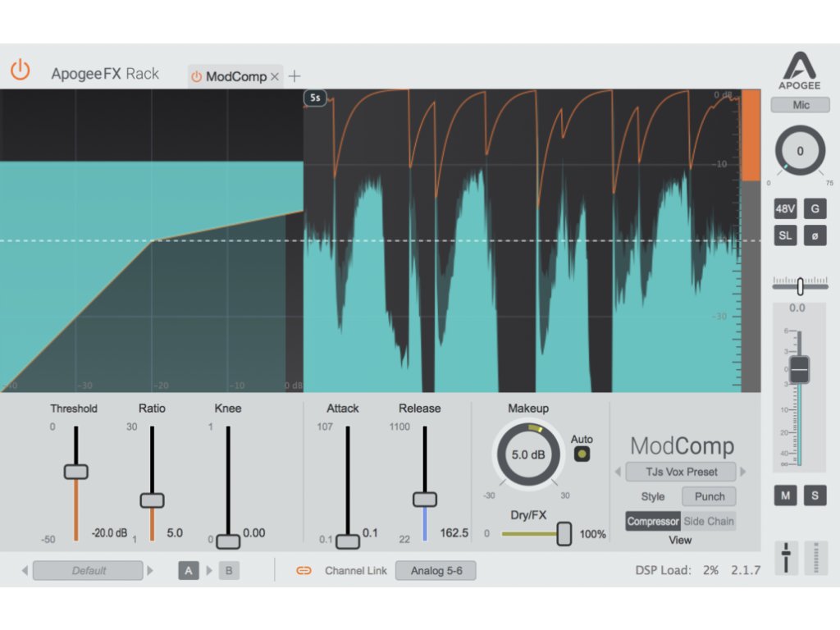Go to next ModComp preset arrow

[x=743, y=472]
